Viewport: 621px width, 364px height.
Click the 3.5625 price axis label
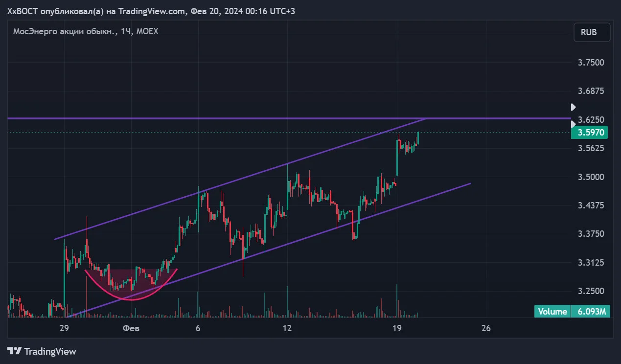pyautogui.click(x=591, y=148)
